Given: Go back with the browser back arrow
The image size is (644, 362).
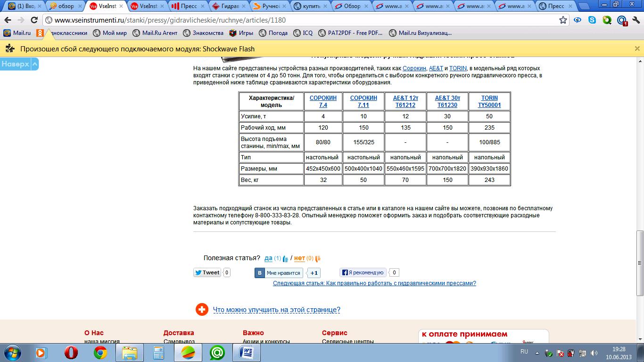Looking at the screenshot, I should 8,20.
